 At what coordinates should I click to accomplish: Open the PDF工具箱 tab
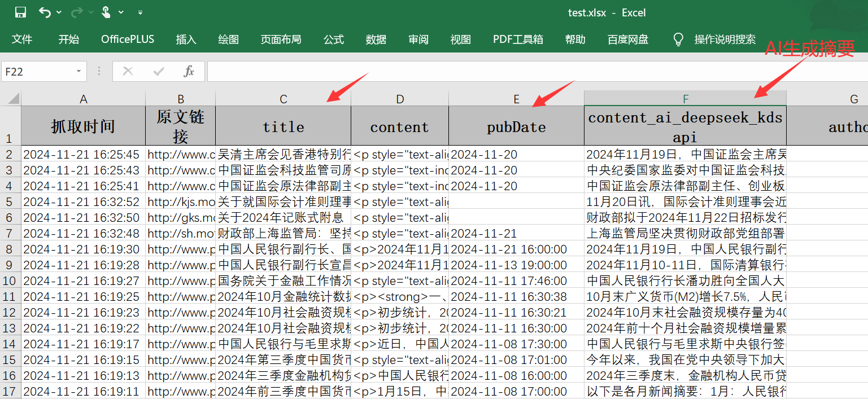pyautogui.click(x=518, y=40)
